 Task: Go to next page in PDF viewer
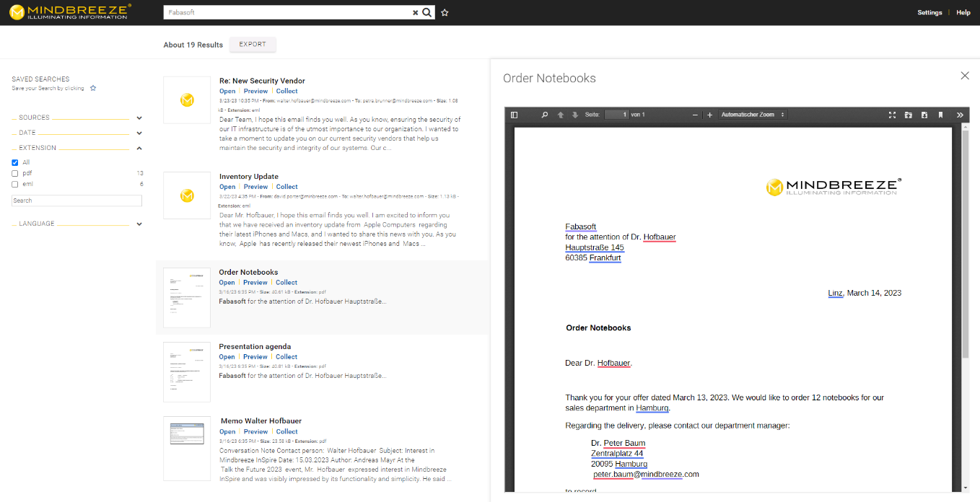coord(575,115)
